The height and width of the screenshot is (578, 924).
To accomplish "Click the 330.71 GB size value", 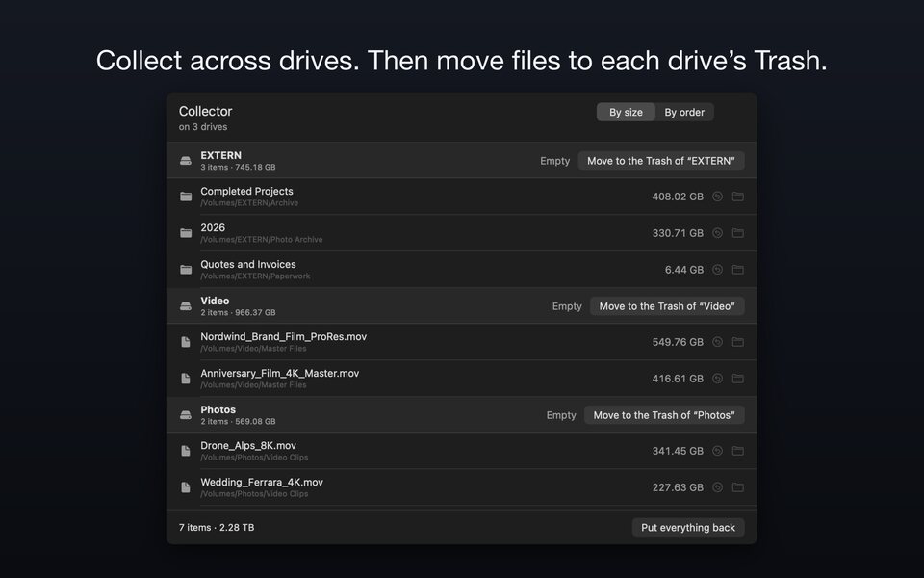I will click(x=678, y=233).
